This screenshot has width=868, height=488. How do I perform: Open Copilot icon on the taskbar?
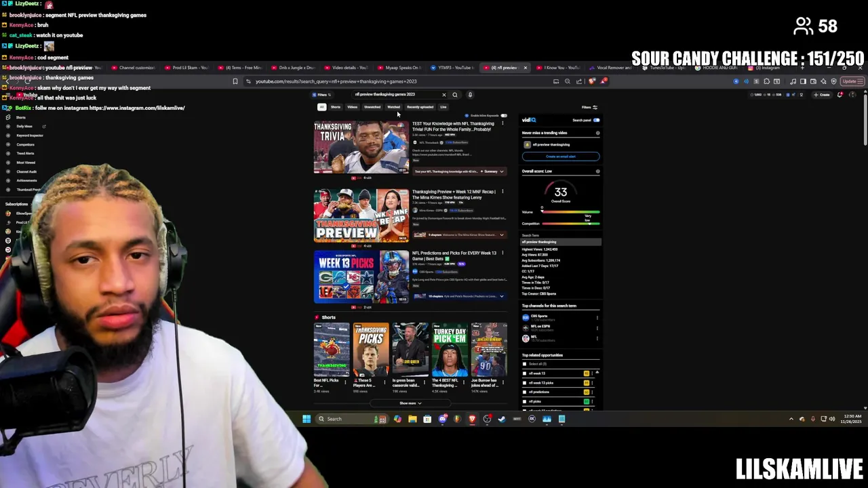coord(397,419)
